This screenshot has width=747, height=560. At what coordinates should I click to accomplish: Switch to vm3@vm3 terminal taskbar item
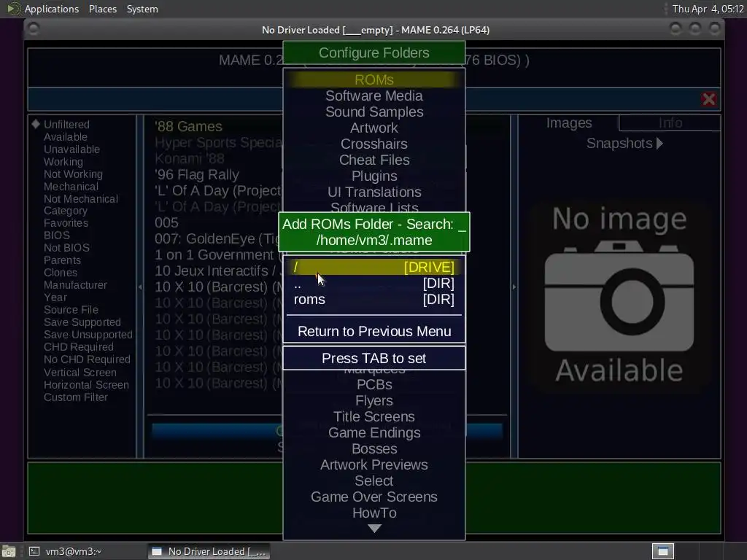pyautogui.click(x=66, y=551)
